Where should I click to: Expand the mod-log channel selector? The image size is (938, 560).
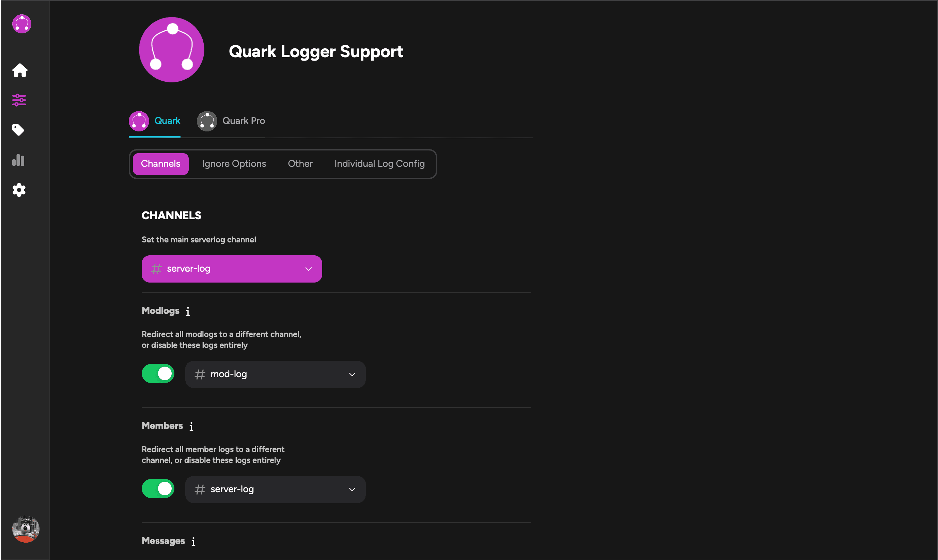click(275, 374)
